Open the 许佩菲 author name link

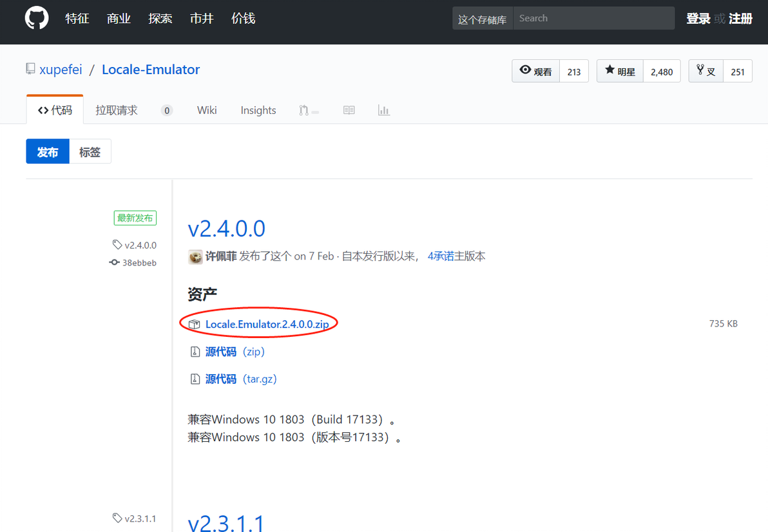(x=221, y=256)
